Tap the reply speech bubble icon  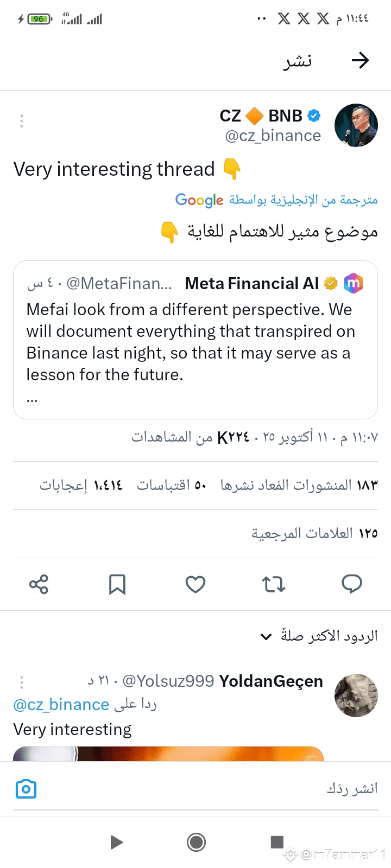(352, 584)
